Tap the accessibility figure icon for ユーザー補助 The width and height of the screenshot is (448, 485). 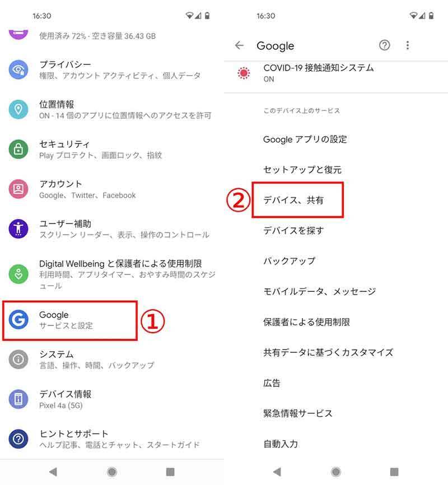[18, 228]
